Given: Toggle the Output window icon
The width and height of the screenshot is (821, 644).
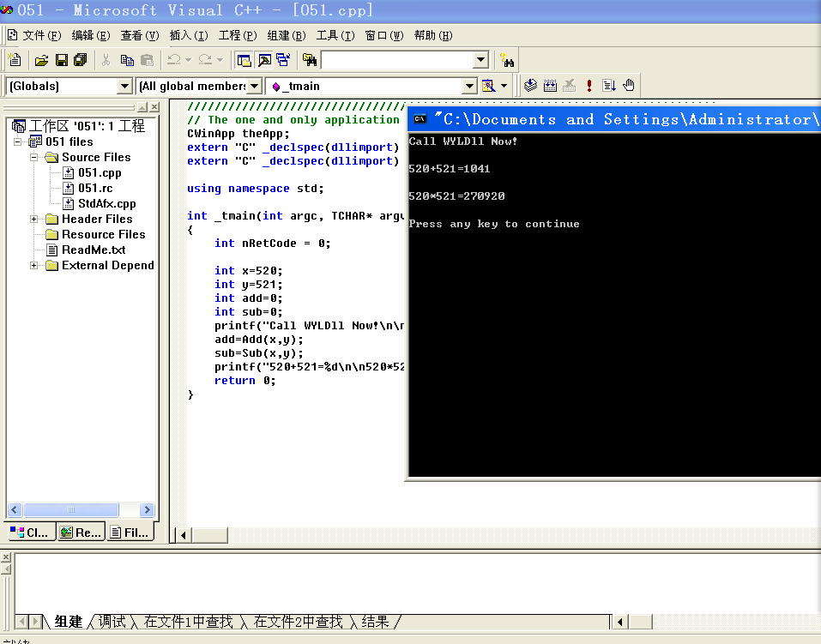Looking at the screenshot, I should [264, 60].
